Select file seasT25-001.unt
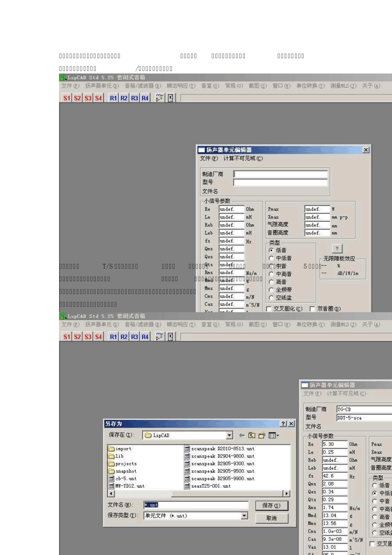Image resolution: width=392 pixels, height=555 pixels. point(208,486)
